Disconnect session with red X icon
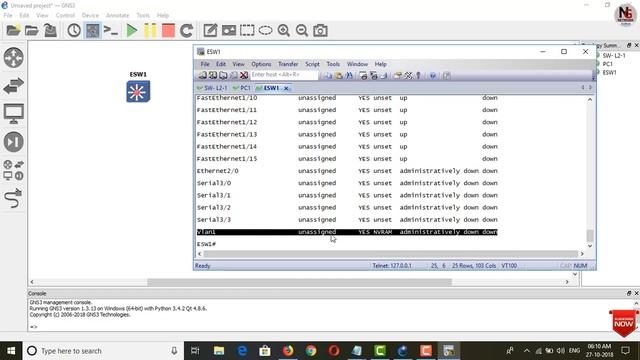This screenshot has height=360, width=640. coord(244,76)
